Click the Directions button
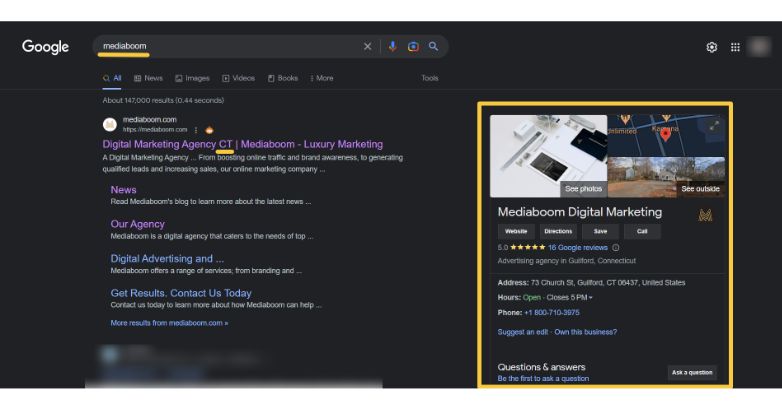The image size is (782, 410). tap(558, 231)
